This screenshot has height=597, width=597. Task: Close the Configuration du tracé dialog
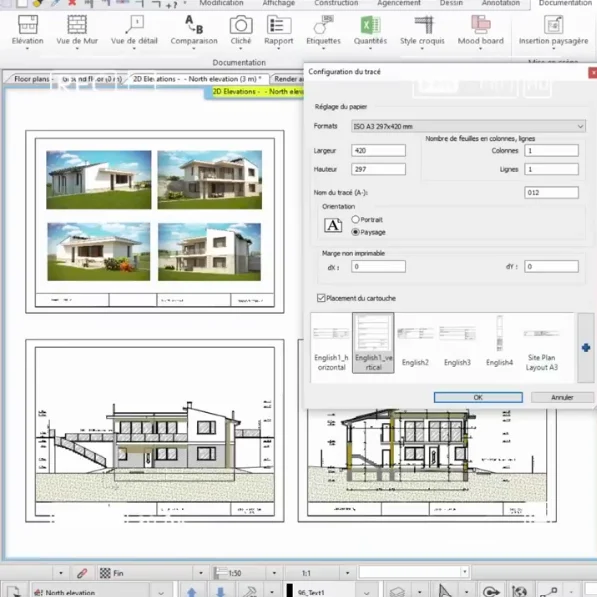(592, 72)
